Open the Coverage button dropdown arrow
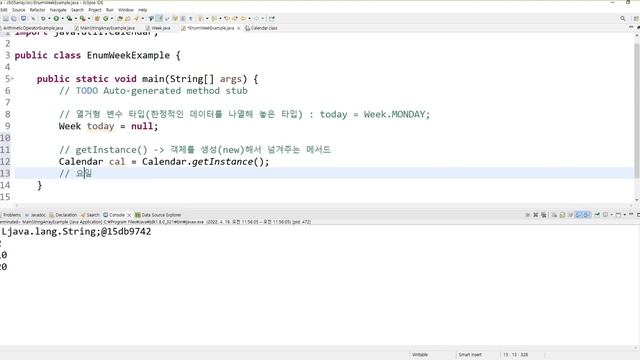Image resolution: width=640 pixels, height=360 pixels. click(x=76, y=18)
